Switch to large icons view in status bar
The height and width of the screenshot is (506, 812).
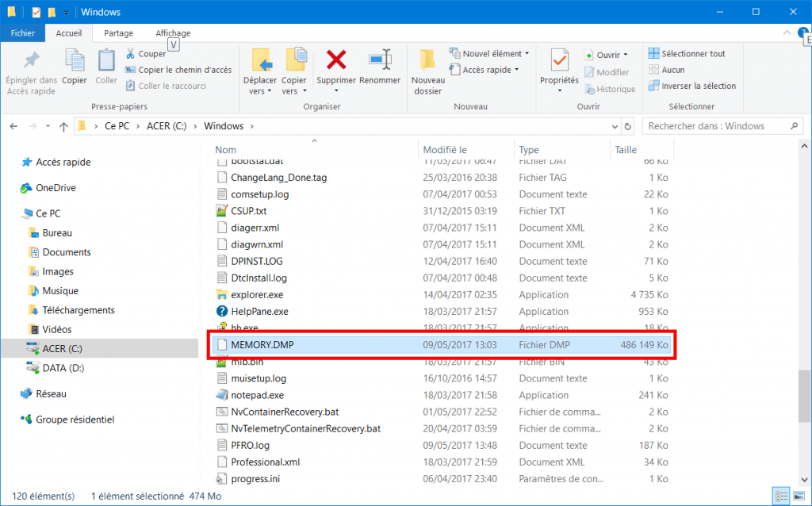(799, 496)
